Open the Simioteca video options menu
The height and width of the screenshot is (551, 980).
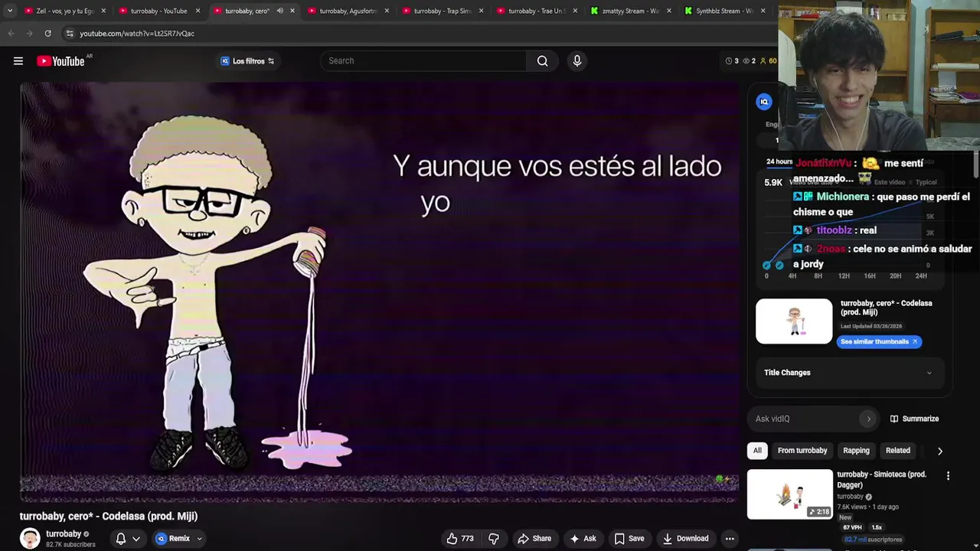[x=948, y=476]
